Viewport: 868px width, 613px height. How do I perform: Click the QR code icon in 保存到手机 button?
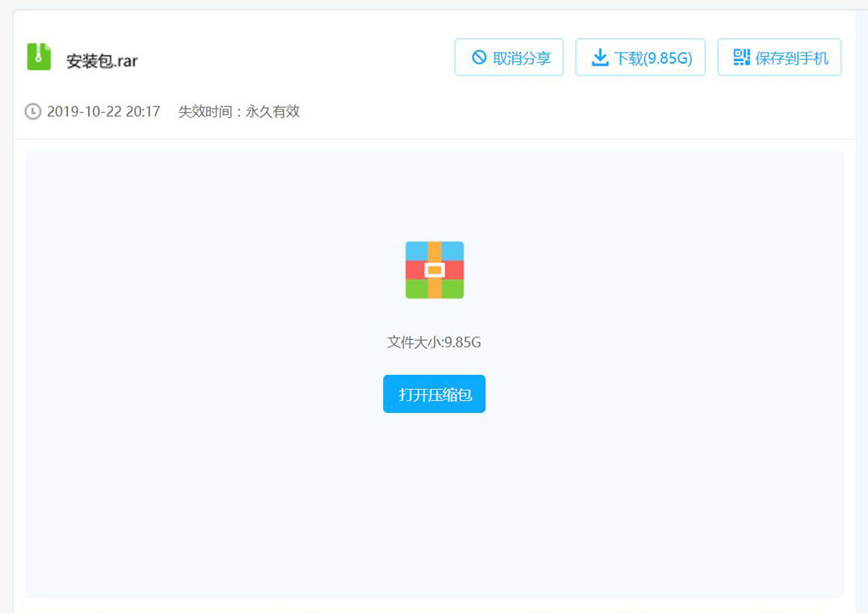pos(741,57)
